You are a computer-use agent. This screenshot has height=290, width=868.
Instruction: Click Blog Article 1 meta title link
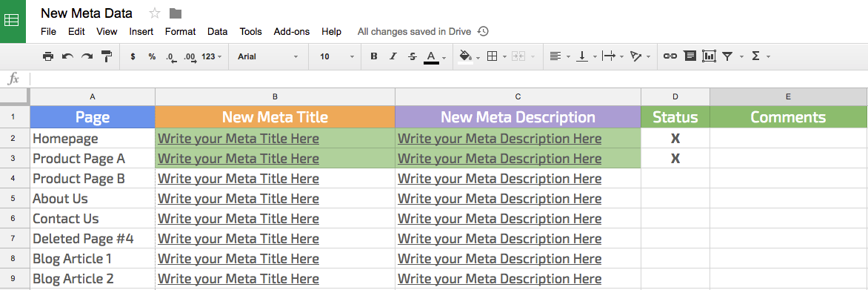(x=238, y=258)
